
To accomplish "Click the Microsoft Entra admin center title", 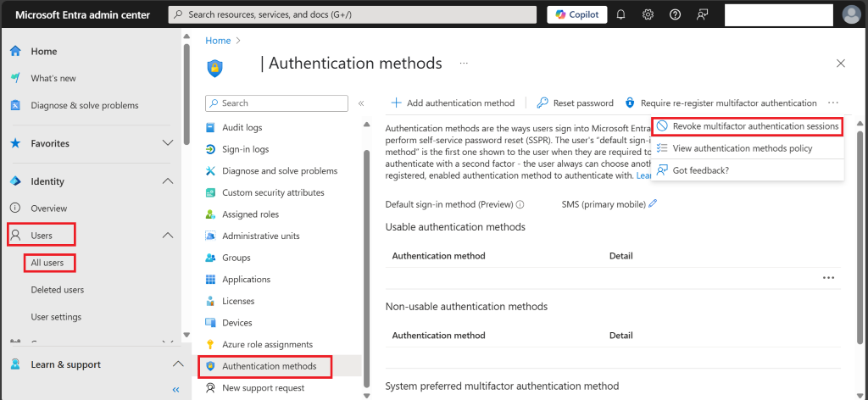I will click(x=82, y=15).
